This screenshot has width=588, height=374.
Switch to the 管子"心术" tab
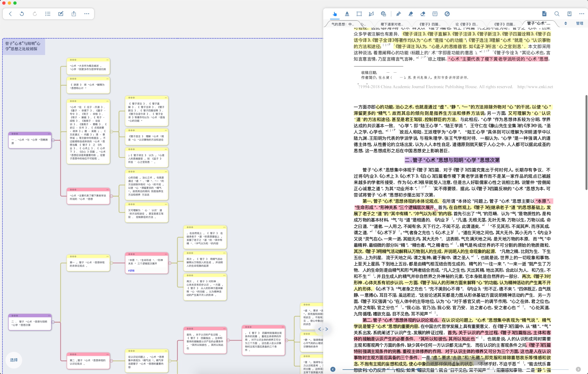(539, 23)
